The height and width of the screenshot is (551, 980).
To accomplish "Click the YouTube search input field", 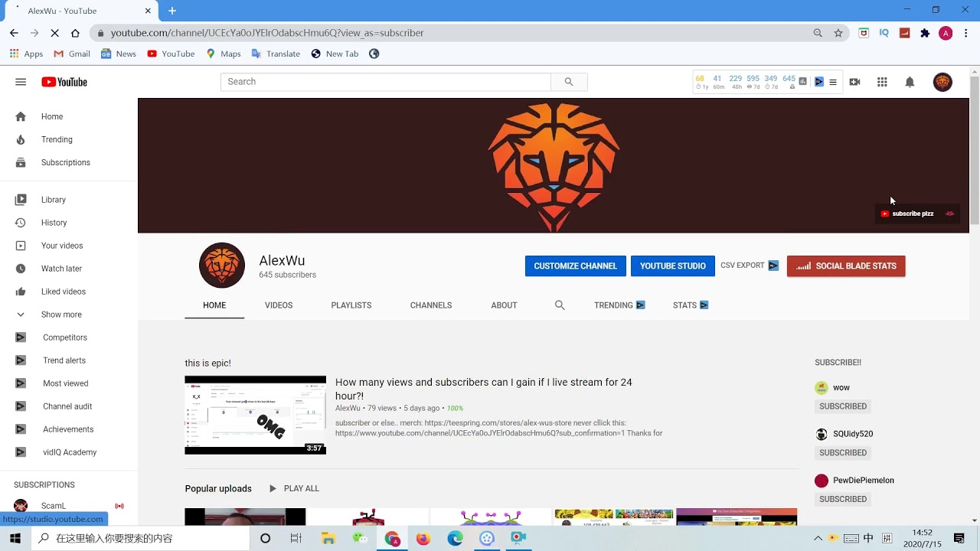I will (x=386, y=82).
